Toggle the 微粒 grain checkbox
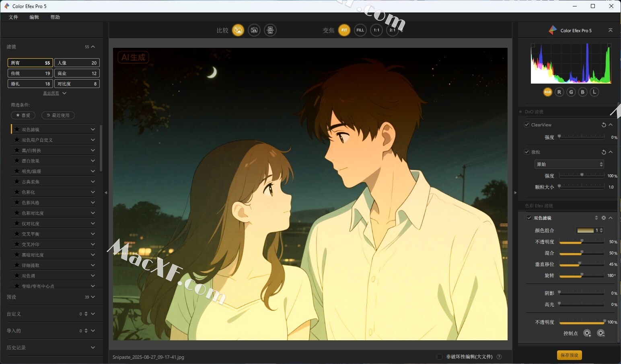Image resolution: width=621 pixels, height=364 pixels. 527,152
